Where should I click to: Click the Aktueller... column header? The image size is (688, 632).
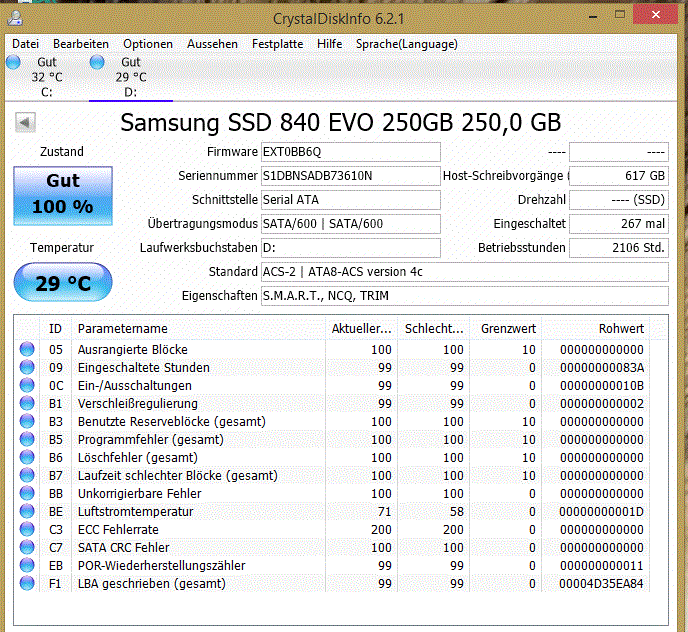(x=362, y=329)
